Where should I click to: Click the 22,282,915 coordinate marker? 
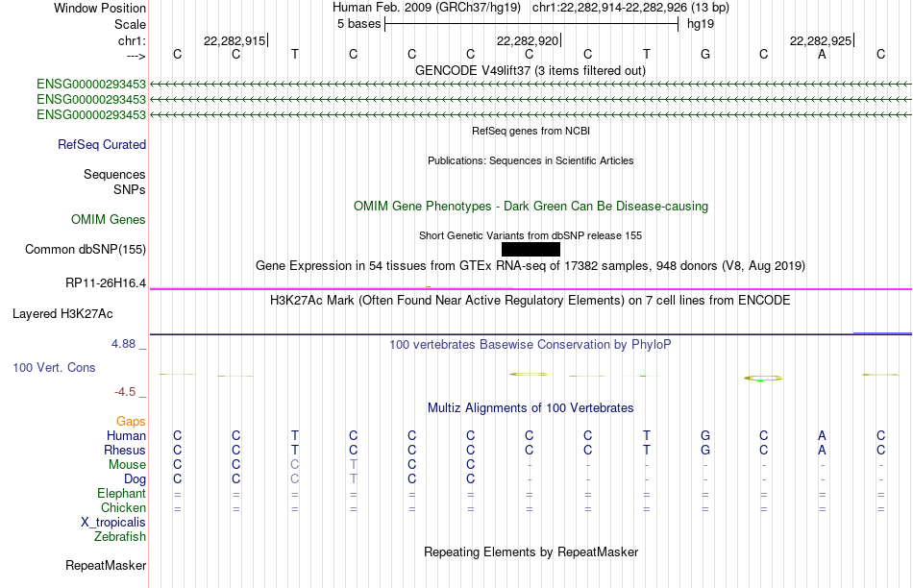[x=234, y=40]
